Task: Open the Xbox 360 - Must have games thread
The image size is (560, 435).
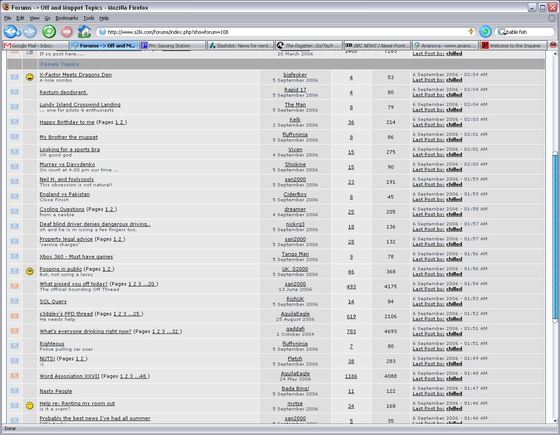Action: pyautogui.click(x=76, y=257)
